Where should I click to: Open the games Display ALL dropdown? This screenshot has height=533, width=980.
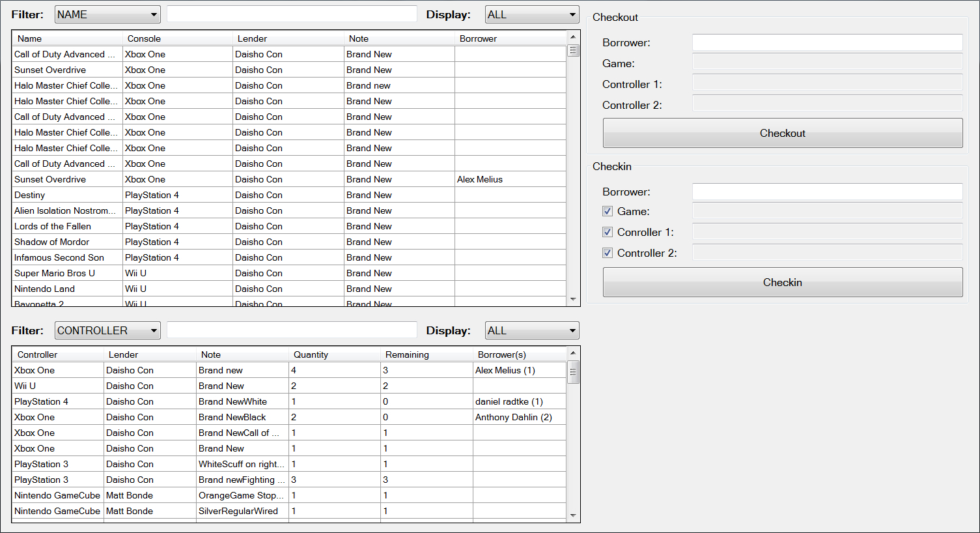coord(532,14)
